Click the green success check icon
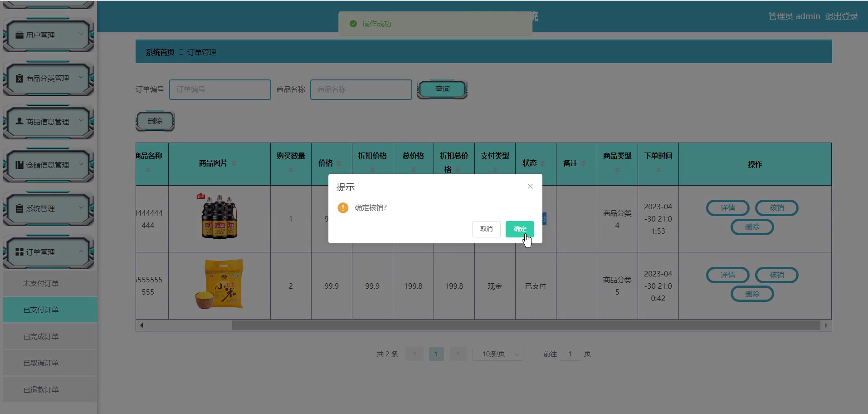868x414 pixels. pos(353,24)
